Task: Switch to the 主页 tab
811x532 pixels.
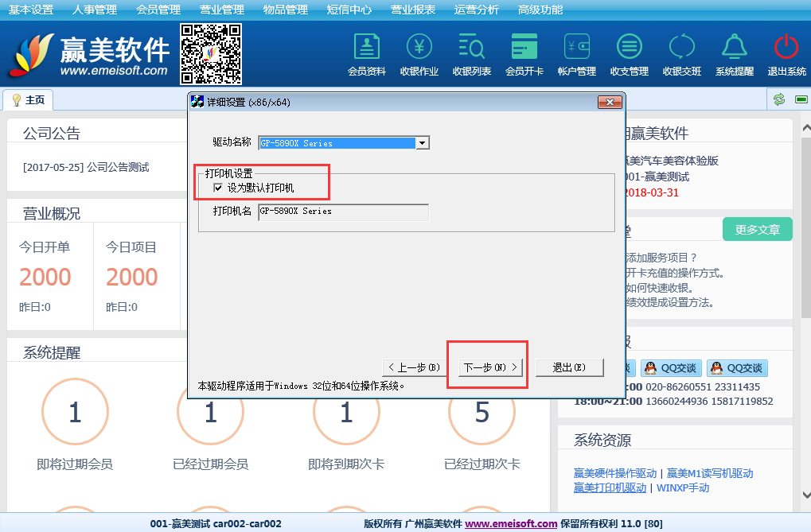Action: 29,100
